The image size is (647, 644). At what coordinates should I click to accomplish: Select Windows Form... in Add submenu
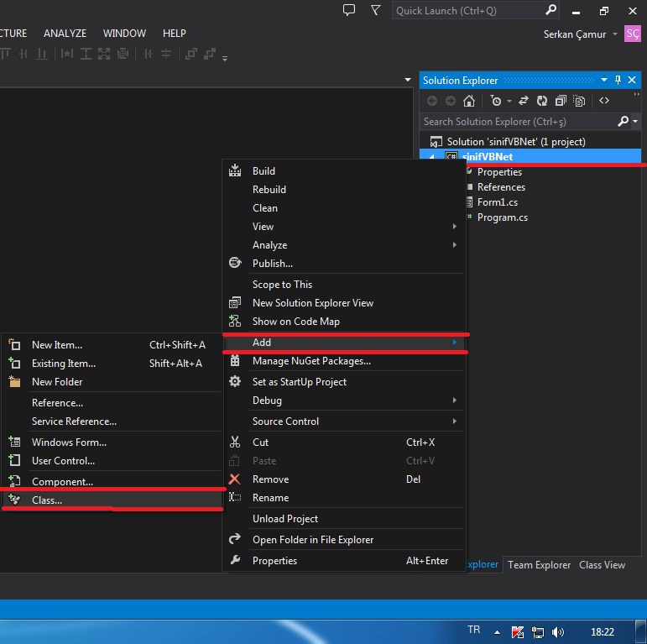click(112, 442)
